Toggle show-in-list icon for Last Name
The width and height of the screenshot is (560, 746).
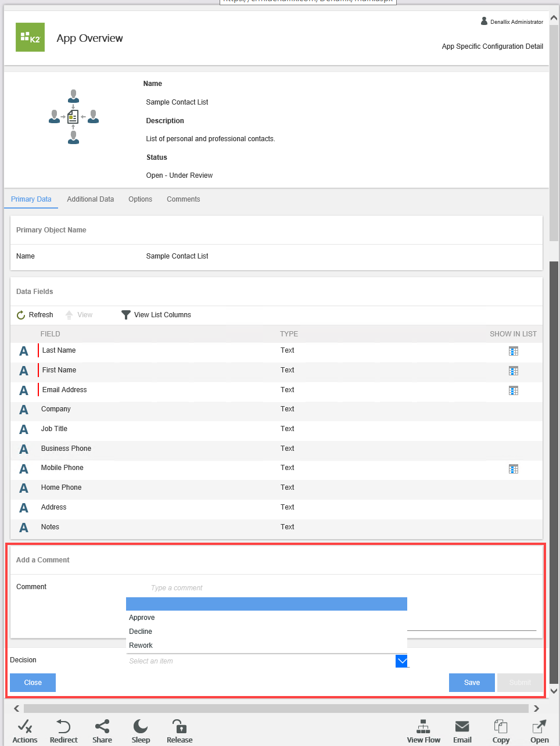point(514,351)
